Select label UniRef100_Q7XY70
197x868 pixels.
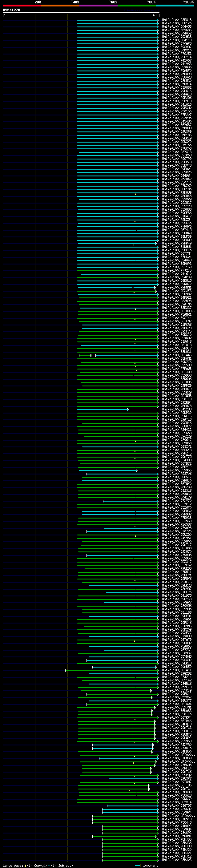[x=177, y=501]
